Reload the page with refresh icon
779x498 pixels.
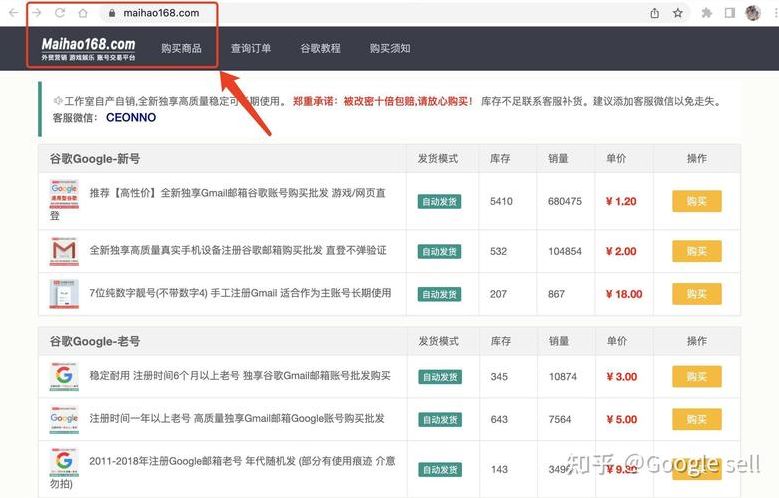(60, 13)
